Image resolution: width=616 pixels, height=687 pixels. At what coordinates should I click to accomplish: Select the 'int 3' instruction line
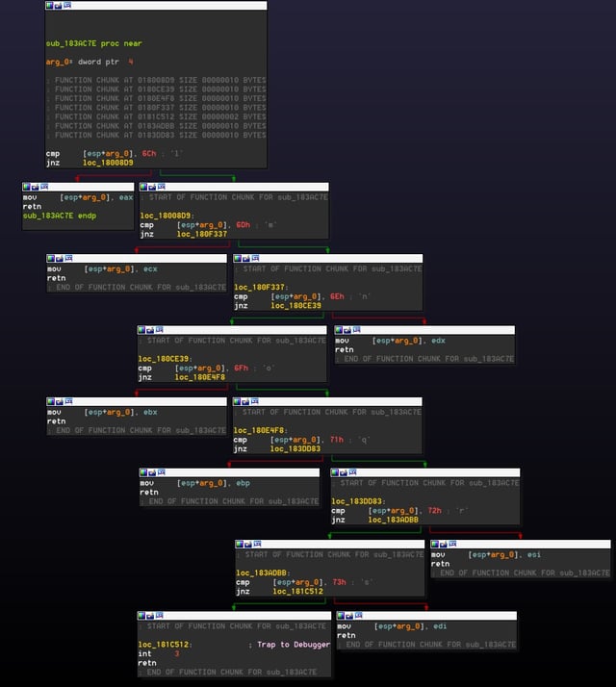[158, 653]
